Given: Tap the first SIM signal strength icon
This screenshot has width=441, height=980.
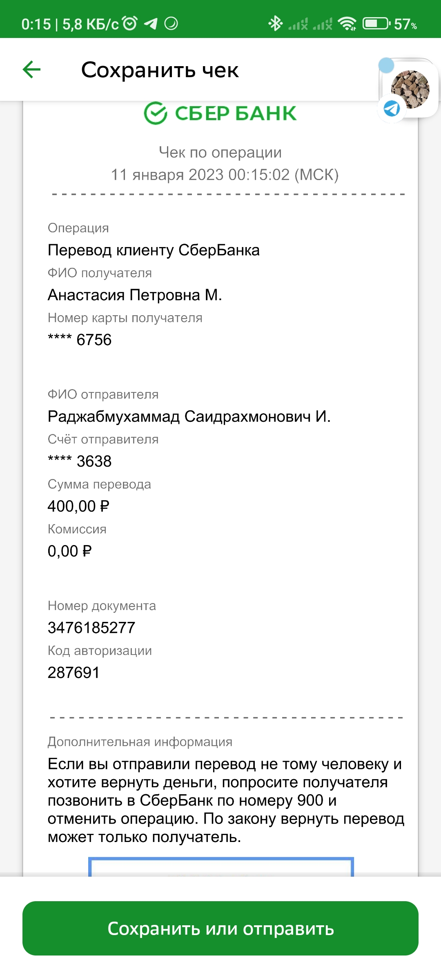Looking at the screenshot, I should 298,24.
